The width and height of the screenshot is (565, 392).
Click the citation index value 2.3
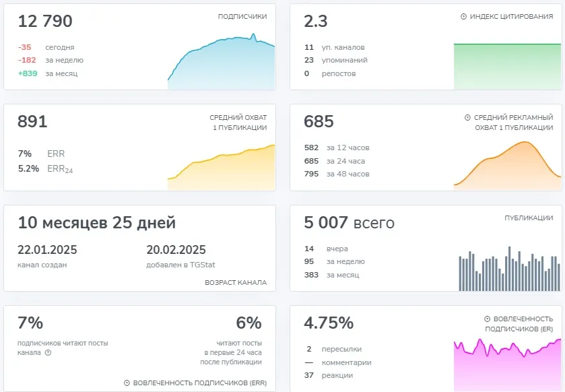pyautogui.click(x=316, y=21)
